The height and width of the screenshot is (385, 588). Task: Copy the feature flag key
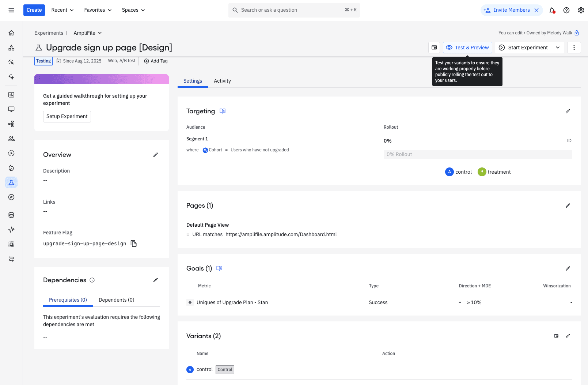134,244
